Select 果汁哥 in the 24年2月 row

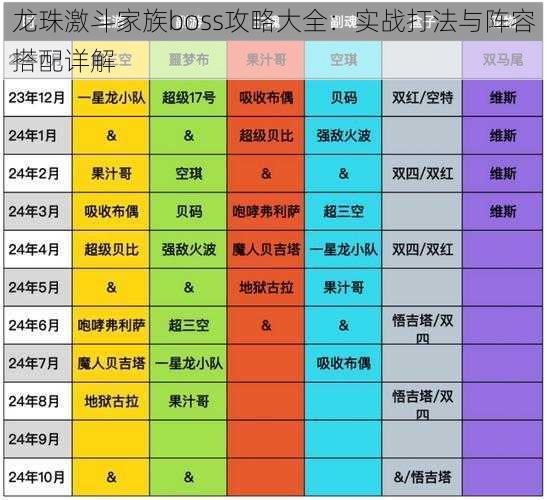point(111,173)
